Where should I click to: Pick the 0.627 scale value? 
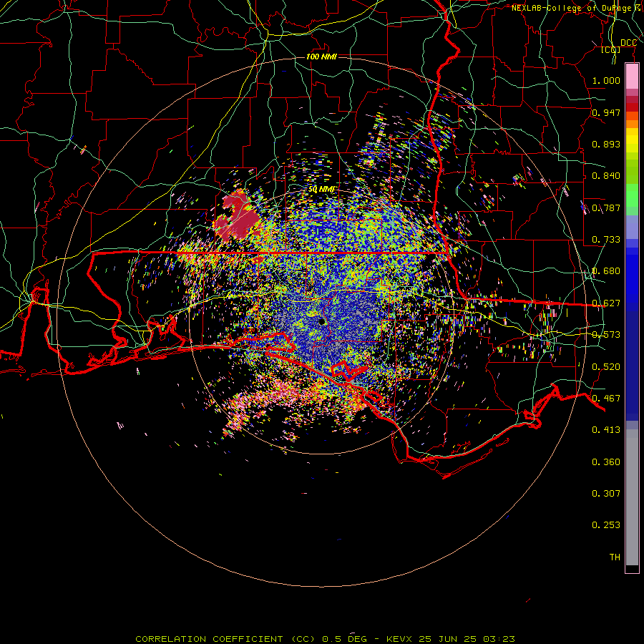click(606, 303)
